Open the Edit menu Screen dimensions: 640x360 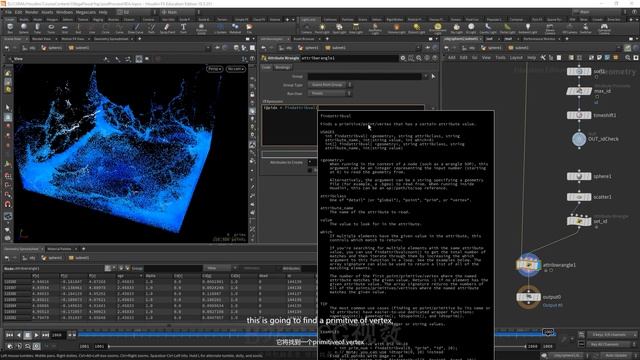click(x=18, y=12)
